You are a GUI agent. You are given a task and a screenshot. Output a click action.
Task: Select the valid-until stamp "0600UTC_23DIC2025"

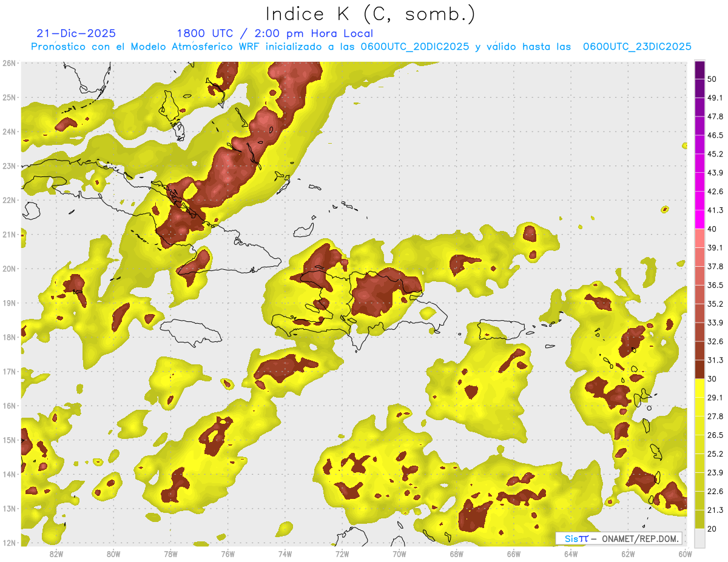point(637,46)
